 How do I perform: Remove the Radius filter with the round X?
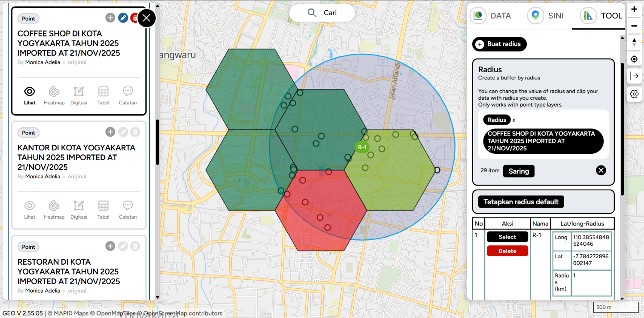coord(601,170)
